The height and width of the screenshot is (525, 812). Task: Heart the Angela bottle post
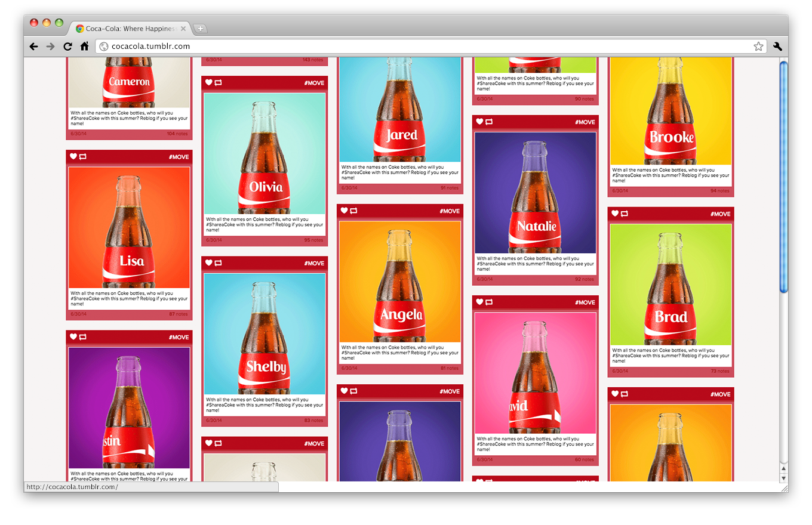(345, 211)
